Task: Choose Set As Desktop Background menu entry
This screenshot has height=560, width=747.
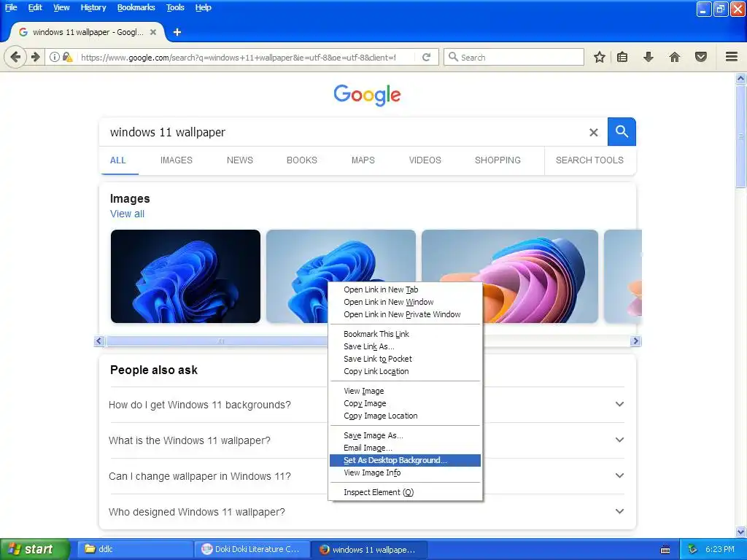Action: (x=405, y=460)
